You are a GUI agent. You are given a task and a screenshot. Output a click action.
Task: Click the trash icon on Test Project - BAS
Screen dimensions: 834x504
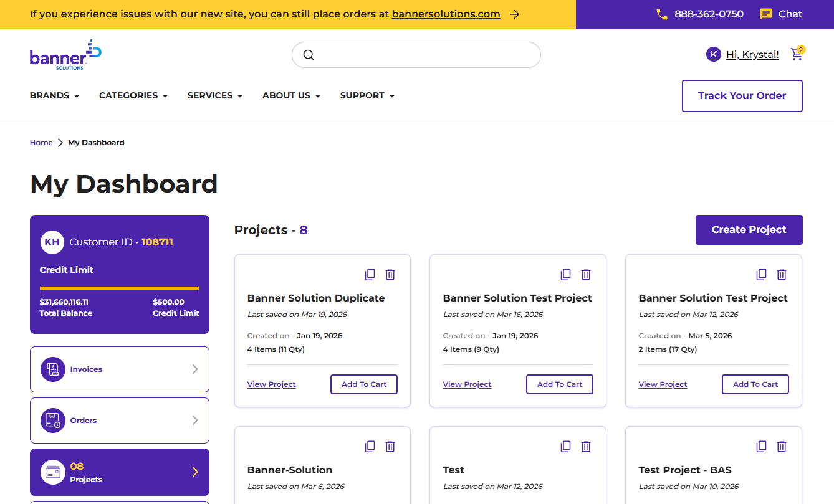click(x=782, y=446)
